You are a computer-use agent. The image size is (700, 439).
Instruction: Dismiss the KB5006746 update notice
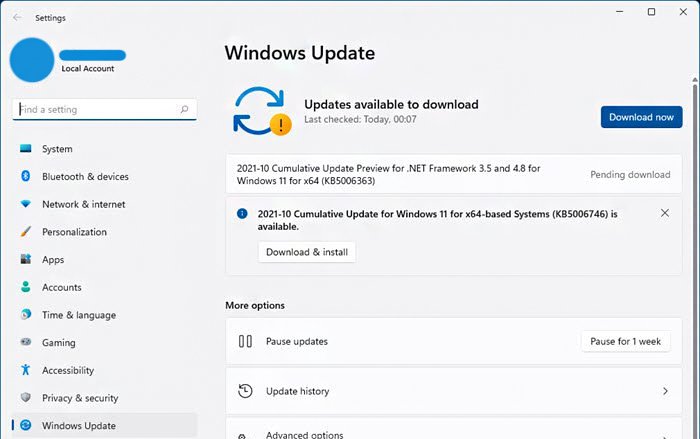click(x=665, y=213)
